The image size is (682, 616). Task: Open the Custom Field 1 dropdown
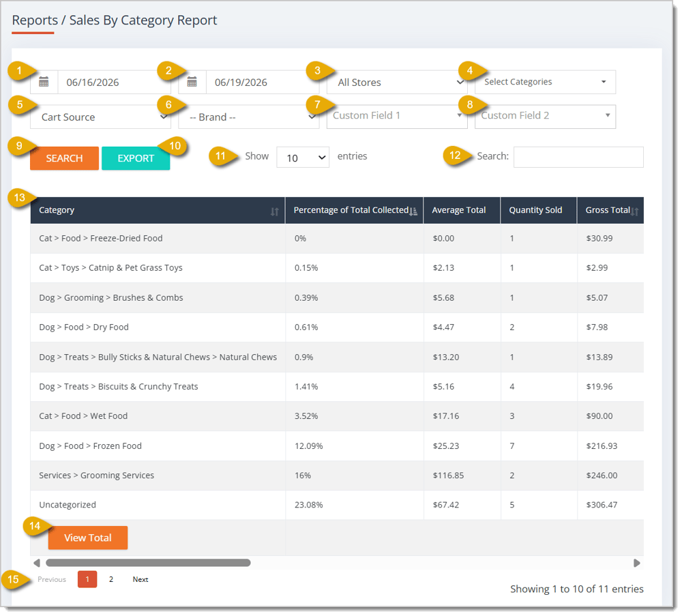[x=397, y=116]
